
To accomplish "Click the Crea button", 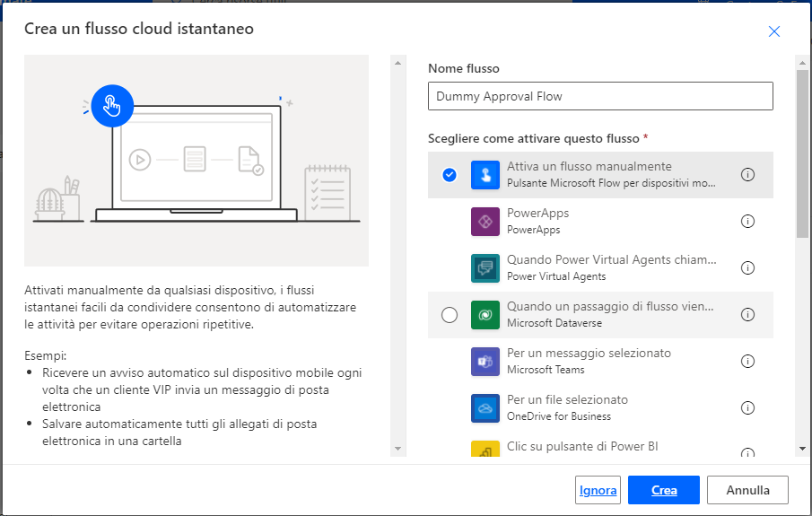I will click(x=664, y=490).
